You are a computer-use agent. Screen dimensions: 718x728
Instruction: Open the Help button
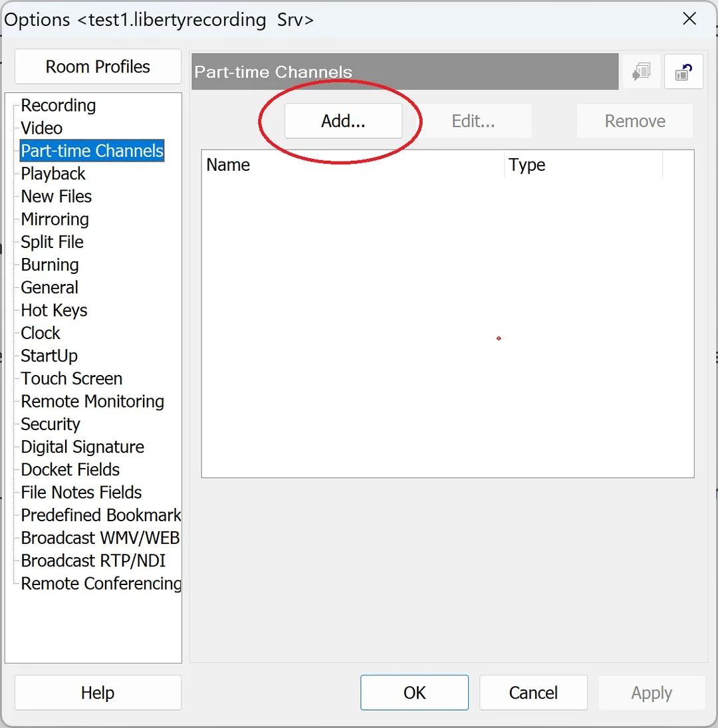(98, 692)
